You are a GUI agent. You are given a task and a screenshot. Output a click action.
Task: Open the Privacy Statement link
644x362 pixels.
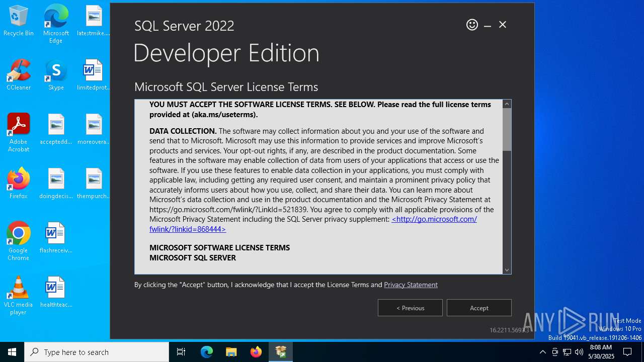point(411,285)
